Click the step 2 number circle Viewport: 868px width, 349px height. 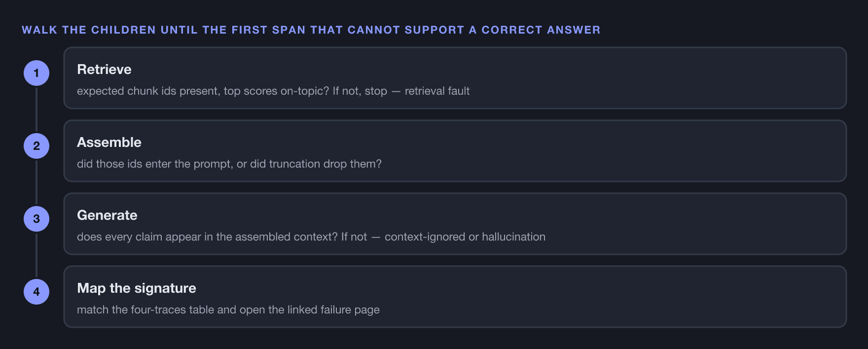36,146
